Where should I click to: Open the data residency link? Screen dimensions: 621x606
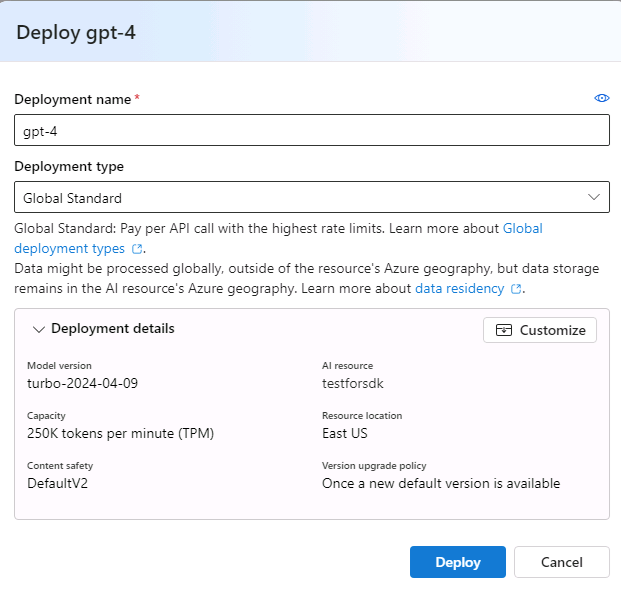point(459,288)
